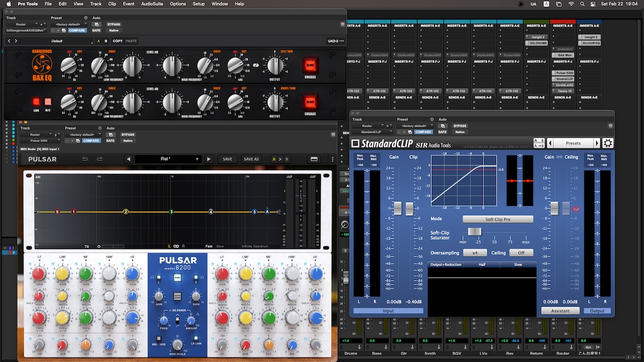
Task: Click the L/R stereo link icon in Pulsar analyzer
Action: coord(176,246)
